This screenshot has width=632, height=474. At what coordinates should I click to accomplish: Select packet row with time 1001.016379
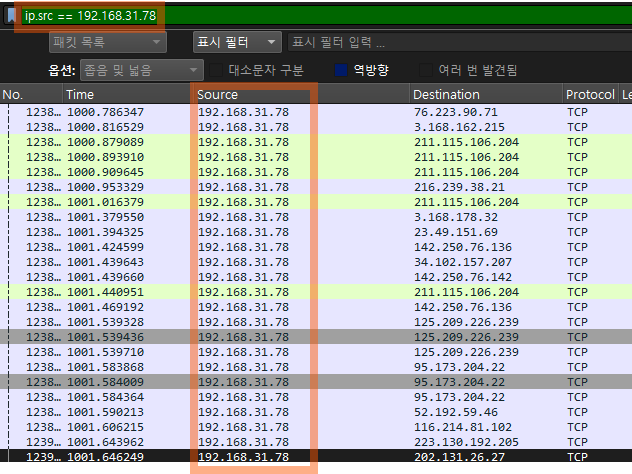tap(316, 202)
